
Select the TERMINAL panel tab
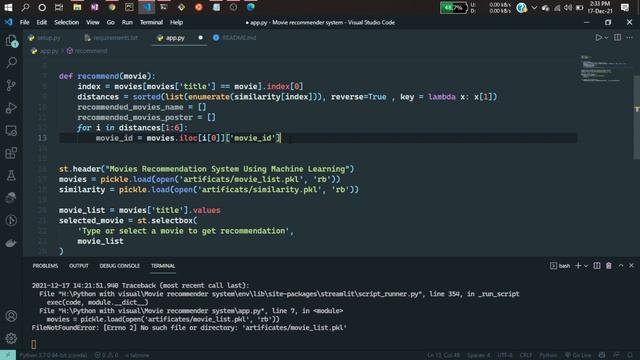pos(163,266)
